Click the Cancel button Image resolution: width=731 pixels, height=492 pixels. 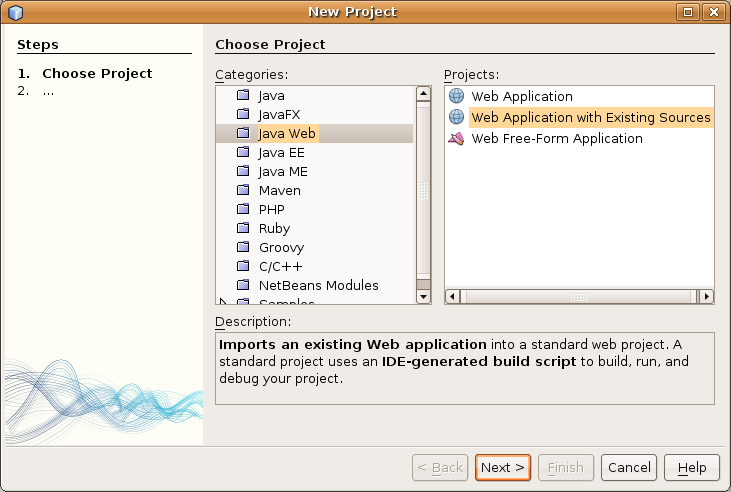coord(629,467)
